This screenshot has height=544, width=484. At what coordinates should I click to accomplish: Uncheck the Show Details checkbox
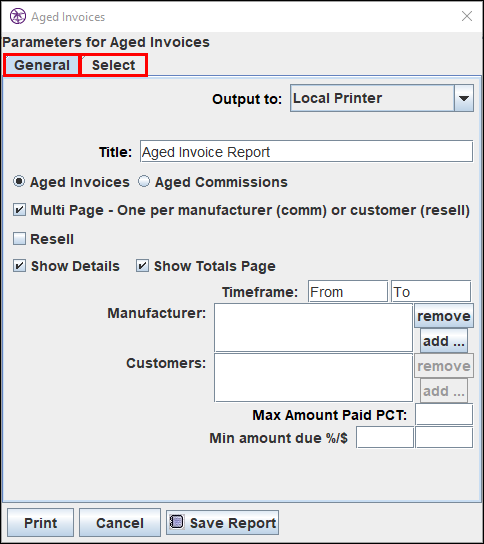tap(19, 266)
